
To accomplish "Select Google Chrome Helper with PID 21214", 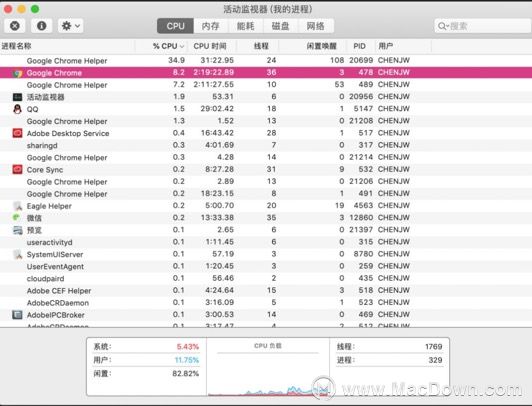I will (x=266, y=157).
